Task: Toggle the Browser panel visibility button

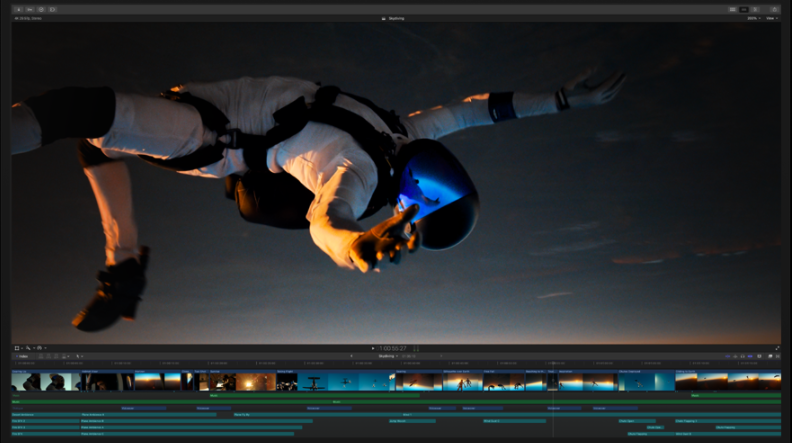Action: pos(733,9)
